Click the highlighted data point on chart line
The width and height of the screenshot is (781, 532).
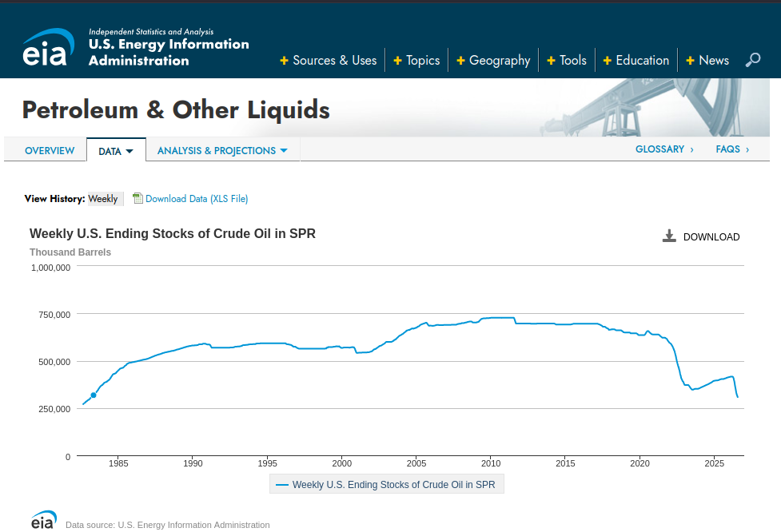click(94, 395)
